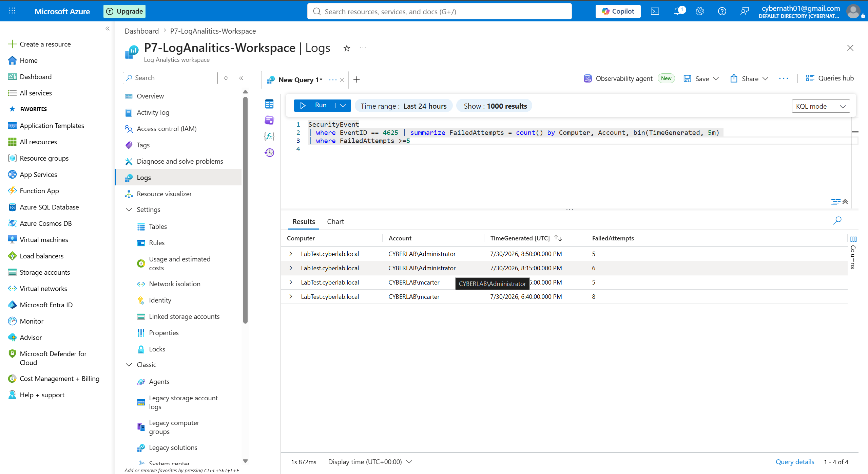
Task: Open the saved queries pane icon
Action: (269, 120)
